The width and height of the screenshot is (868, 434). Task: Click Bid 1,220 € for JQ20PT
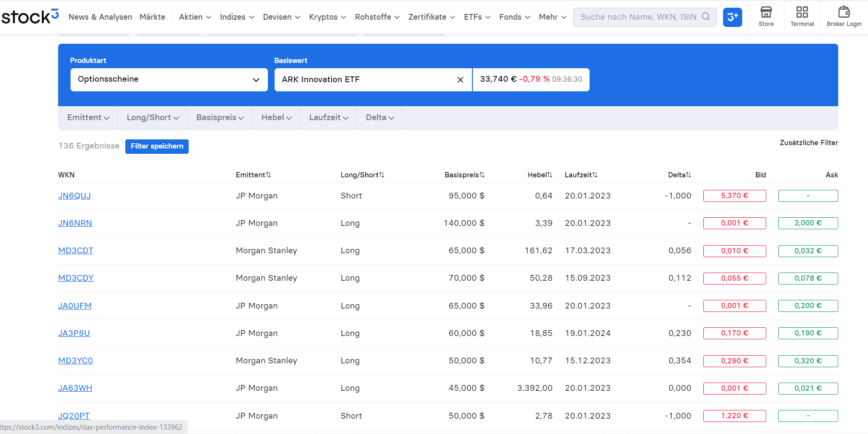(x=735, y=416)
